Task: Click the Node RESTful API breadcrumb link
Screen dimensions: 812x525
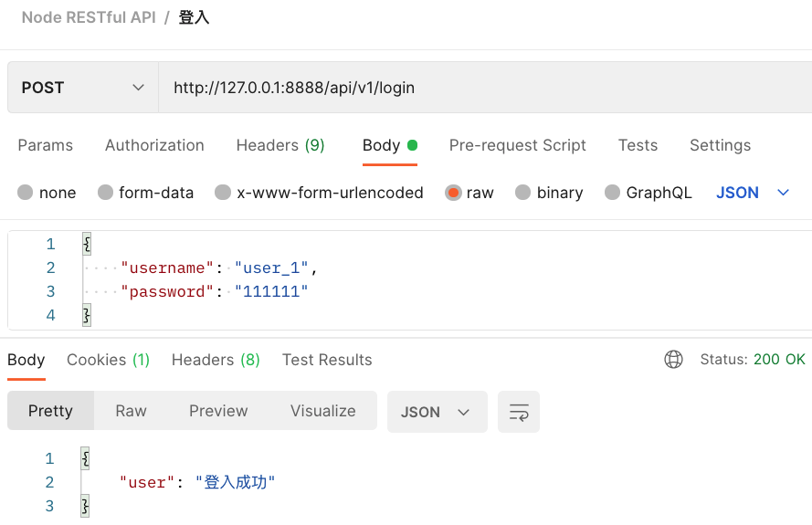Action: (x=89, y=17)
